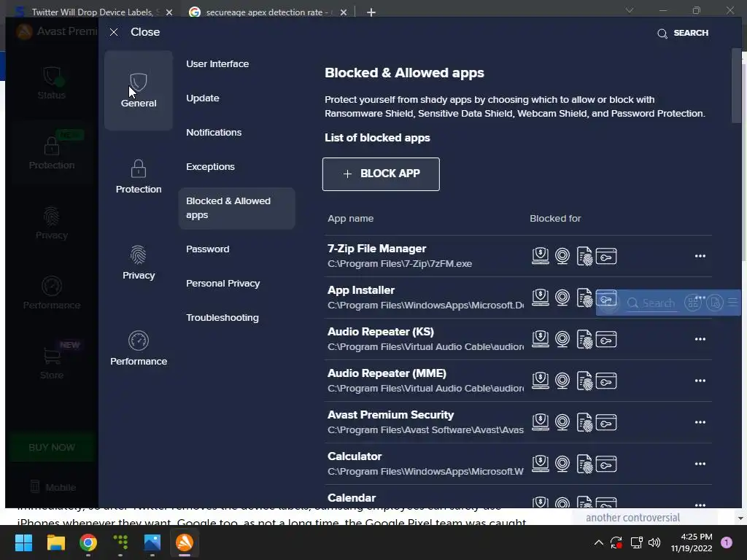
Task: Close the settings panel
Action: 135,32
